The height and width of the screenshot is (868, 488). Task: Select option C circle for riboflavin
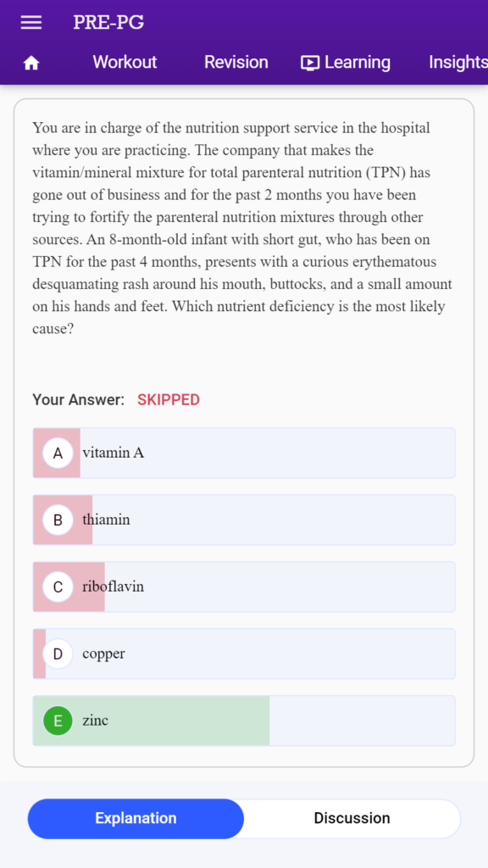(x=58, y=587)
